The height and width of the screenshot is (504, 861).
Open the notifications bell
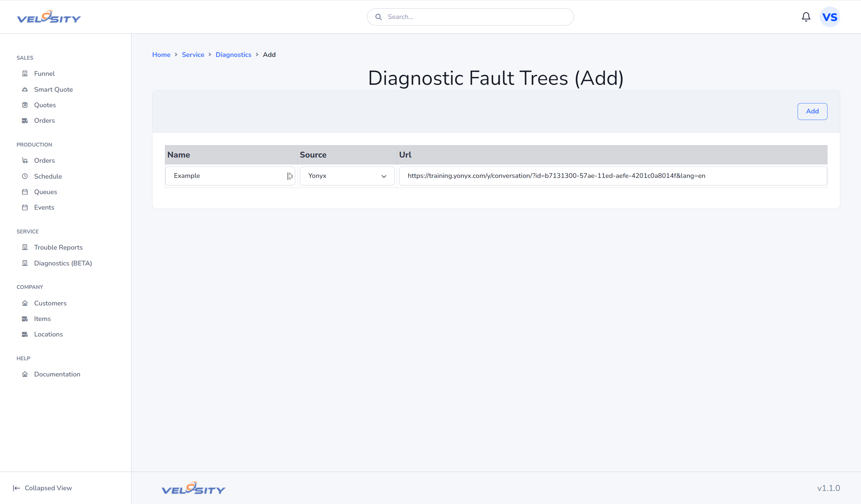point(806,17)
